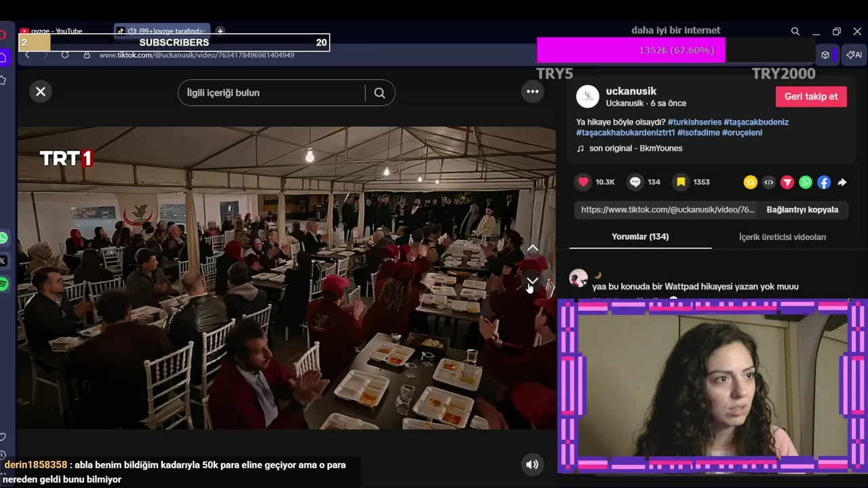Image resolution: width=868 pixels, height=488 pixels.
Task: Save video with the bookmark icon
Action: click(681, 182)
